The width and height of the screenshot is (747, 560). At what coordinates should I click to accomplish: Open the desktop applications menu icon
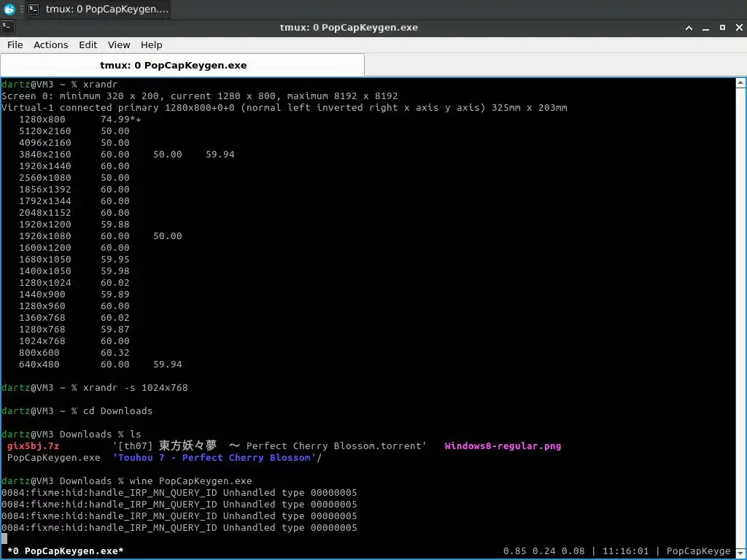pyautogui.click(x=9, y=9)
